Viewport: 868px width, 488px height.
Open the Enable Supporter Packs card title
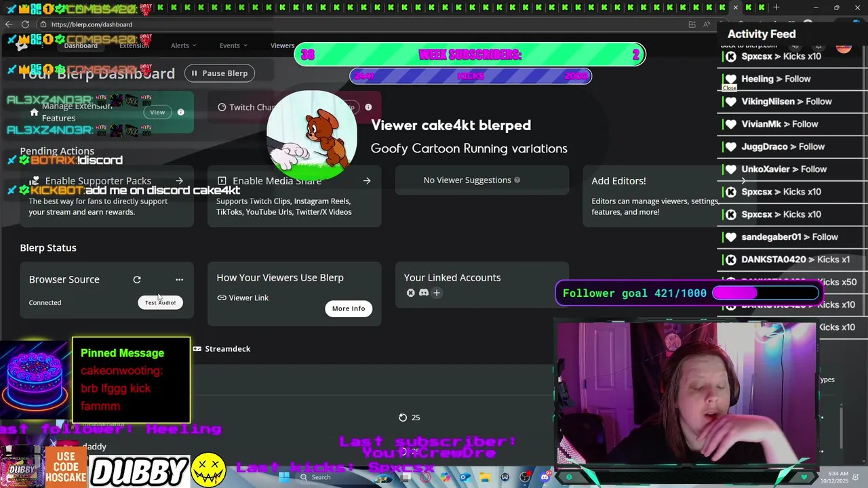pyautogui.click(x=98, y=181)
